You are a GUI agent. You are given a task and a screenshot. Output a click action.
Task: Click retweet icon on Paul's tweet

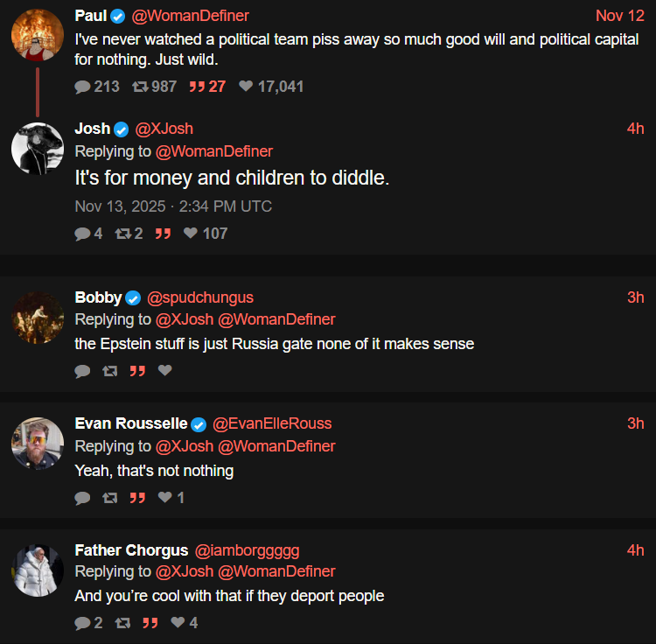pos(139,87)
